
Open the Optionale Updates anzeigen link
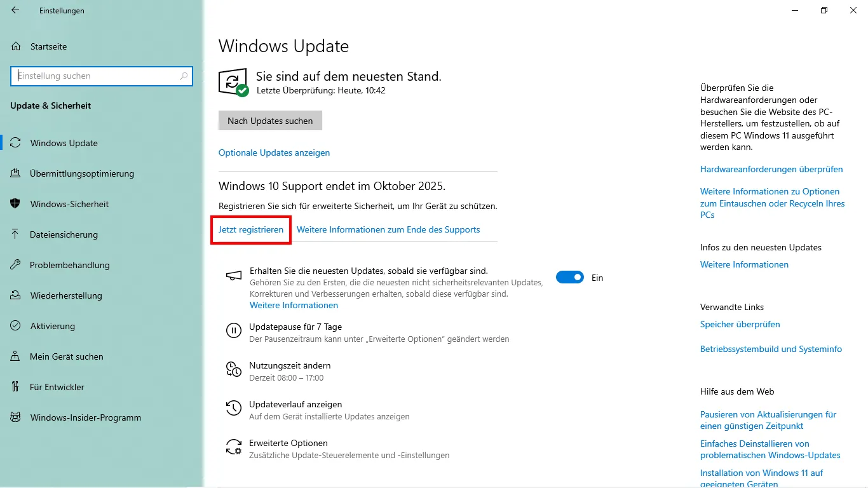click(x=274, y=152)
